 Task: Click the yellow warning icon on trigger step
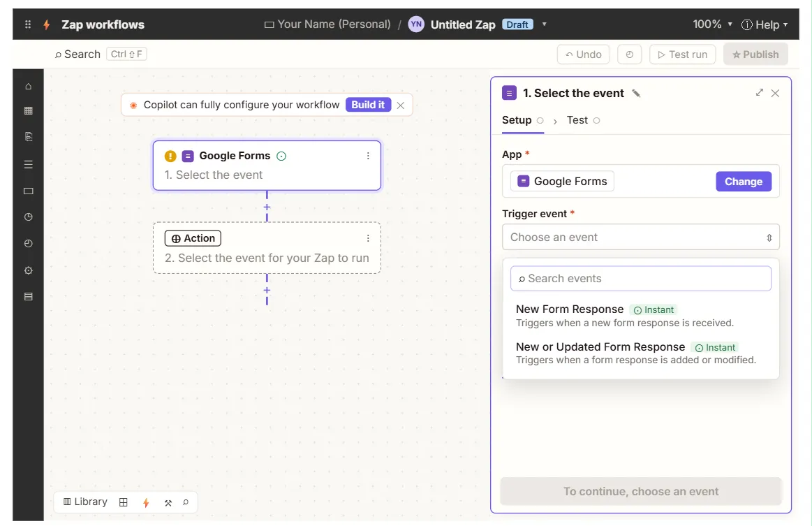point(170,156)
